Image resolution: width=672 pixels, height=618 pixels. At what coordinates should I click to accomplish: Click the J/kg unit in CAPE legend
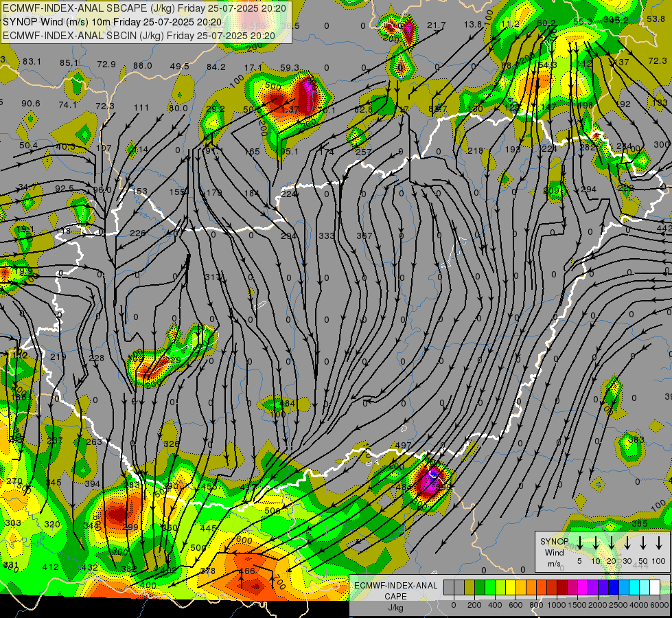(x=395, y=608)
